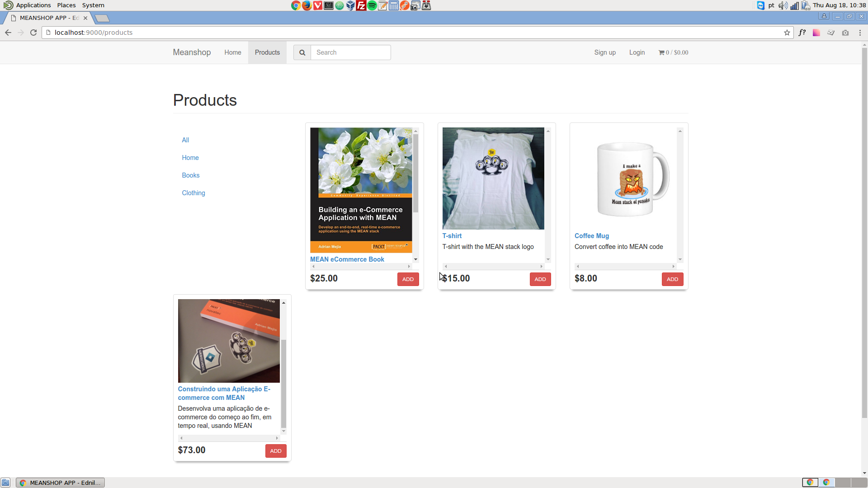The image size is (868, 488).
Task: Click the Meanshop brand link
Action: 192,52
